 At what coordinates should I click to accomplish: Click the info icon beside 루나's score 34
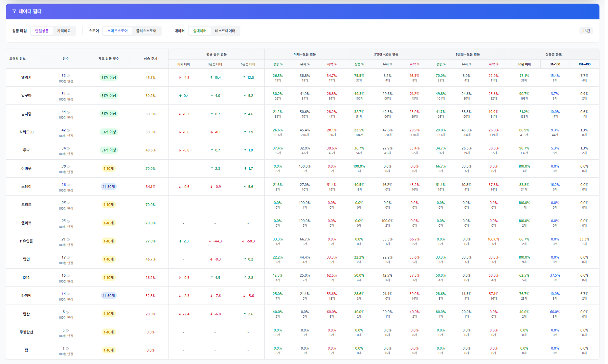pyautogui.click(x=68, y=148)
